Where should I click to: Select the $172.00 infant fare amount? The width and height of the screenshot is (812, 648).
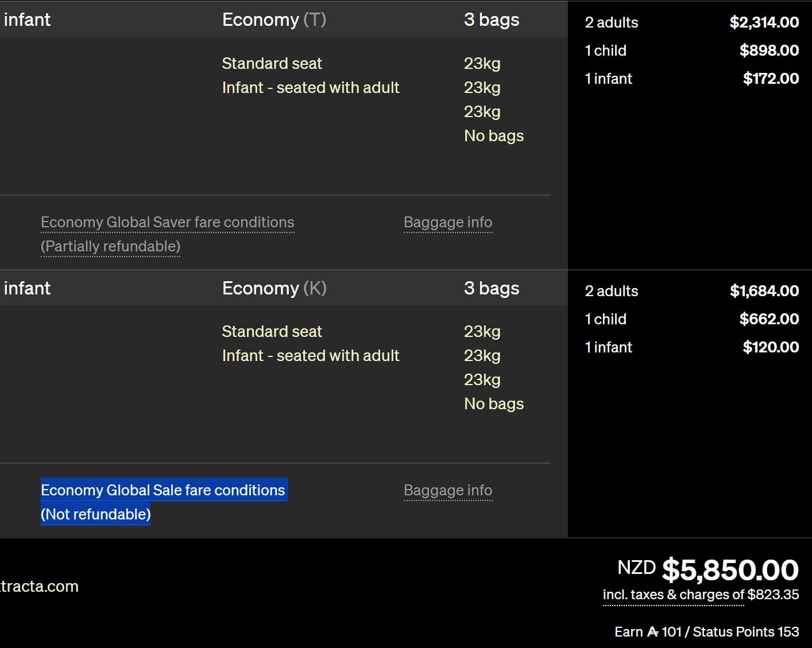[771, 79]
